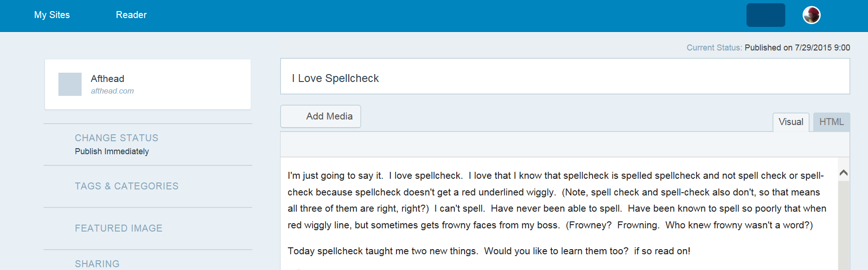Open the My Sites menu
The image size is (868, 270).
(52, 15)
